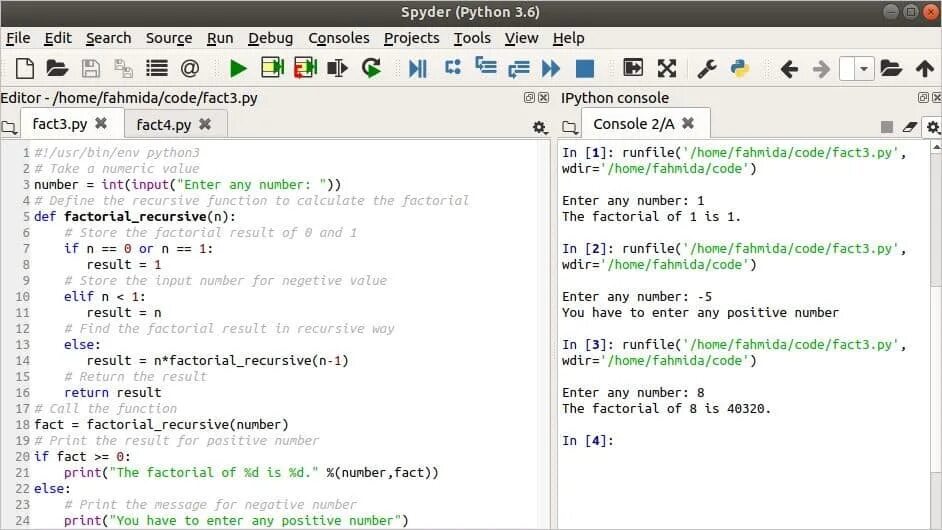Go back with left arrow icon
Image resolution: width=942 pixels, height=530 pixels.
(789, 69)
